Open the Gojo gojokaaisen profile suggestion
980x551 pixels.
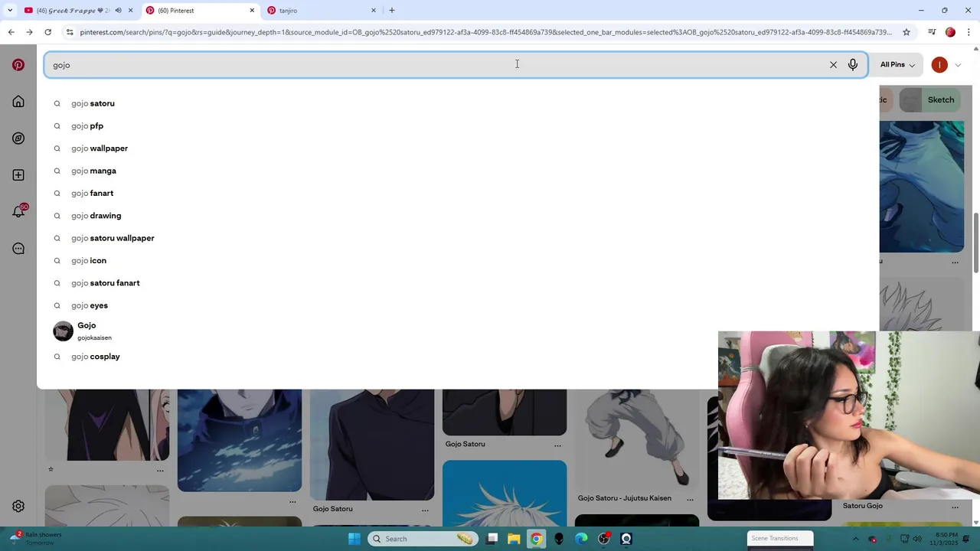tap(82, 331)
